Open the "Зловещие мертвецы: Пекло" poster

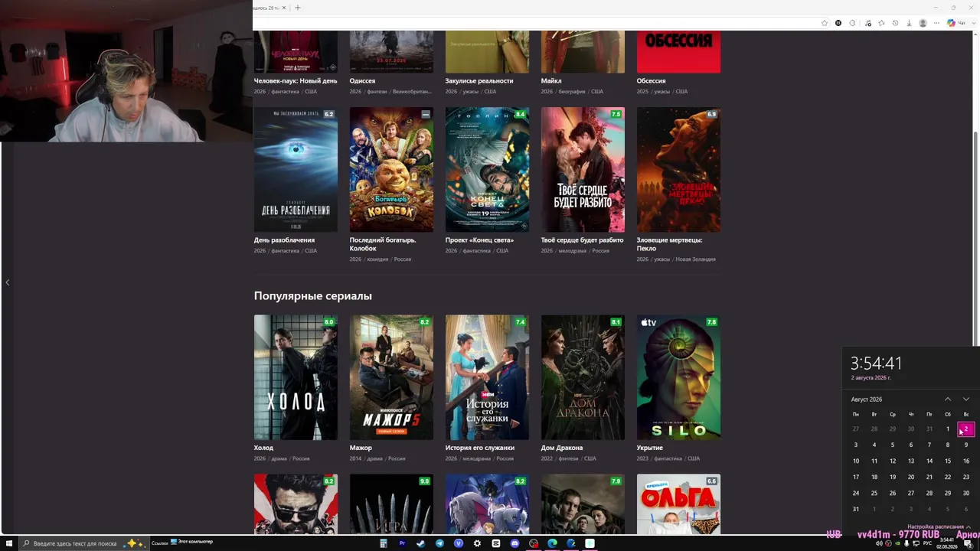(678, 170)
